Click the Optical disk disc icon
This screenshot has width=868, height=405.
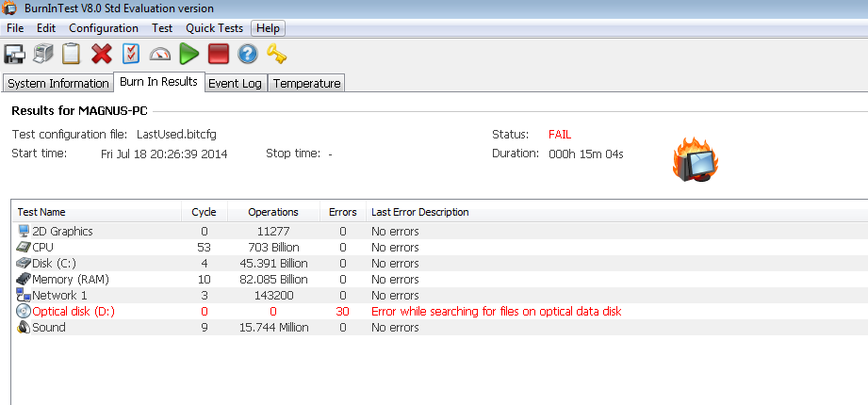tap(24, 312)
